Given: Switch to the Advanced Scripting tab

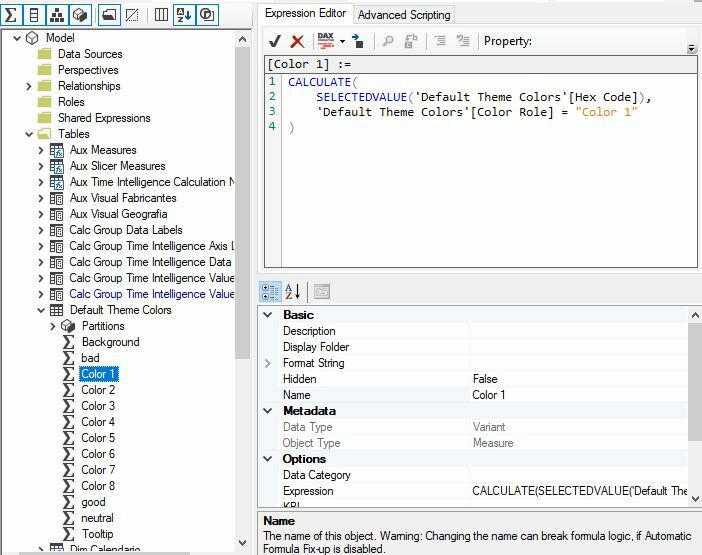Looking at the screenshot, I should pos(404,14).
